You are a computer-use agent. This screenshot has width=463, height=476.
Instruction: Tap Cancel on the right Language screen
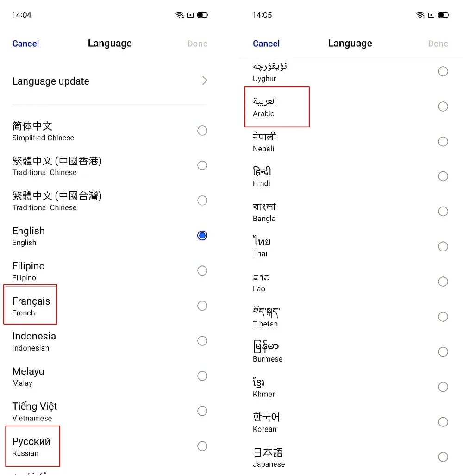point(266,44)
